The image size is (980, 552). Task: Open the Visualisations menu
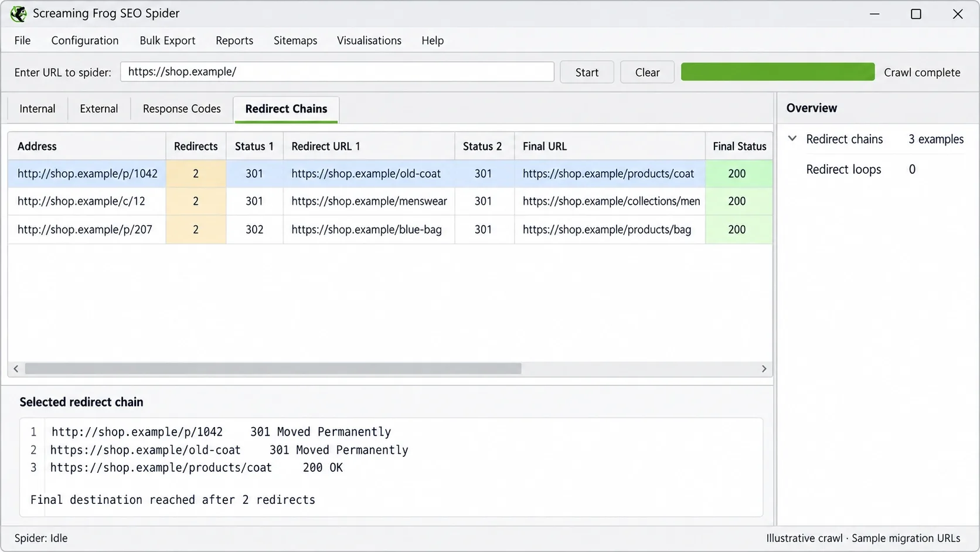coord(369,40)
